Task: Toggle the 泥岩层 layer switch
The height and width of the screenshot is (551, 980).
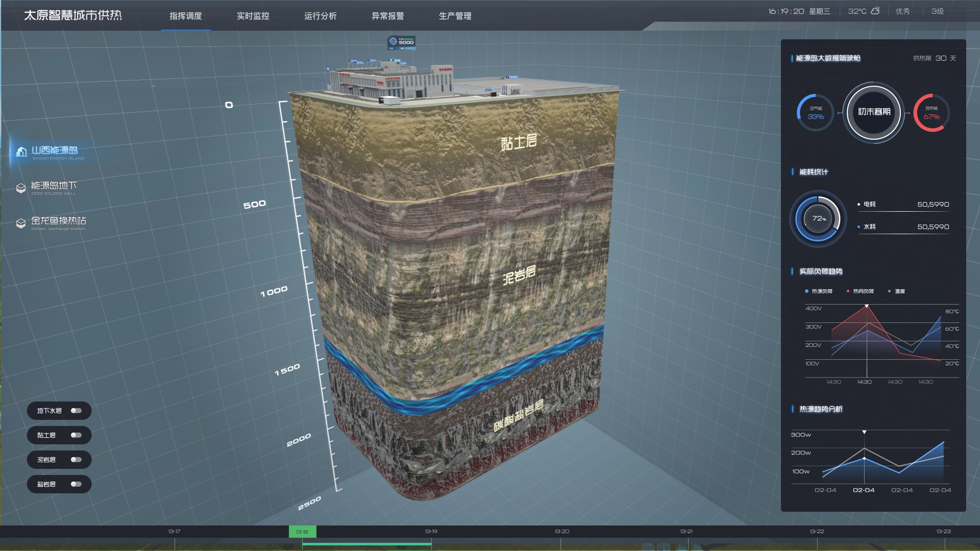Action: pyautogui.click(x=76, y=460)
